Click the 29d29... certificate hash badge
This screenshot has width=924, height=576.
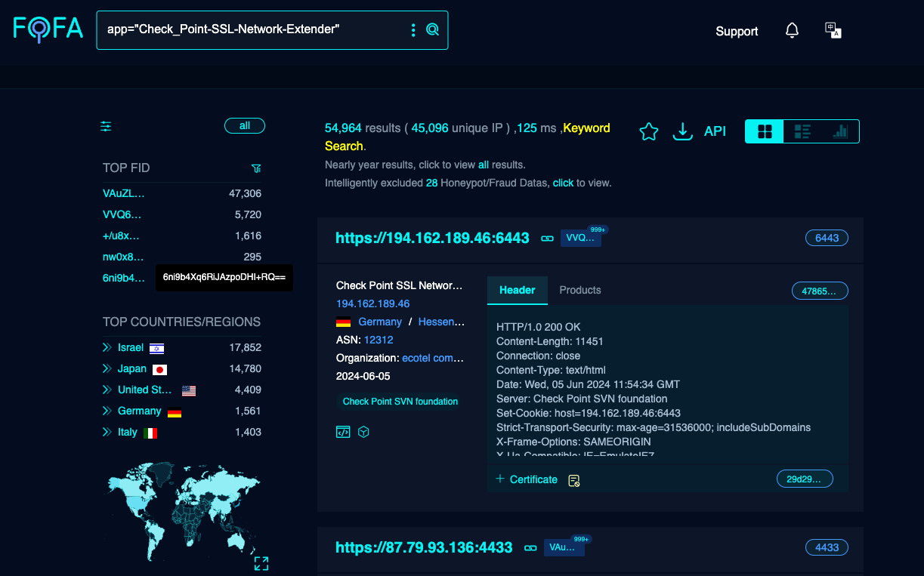tap(805, 479)
